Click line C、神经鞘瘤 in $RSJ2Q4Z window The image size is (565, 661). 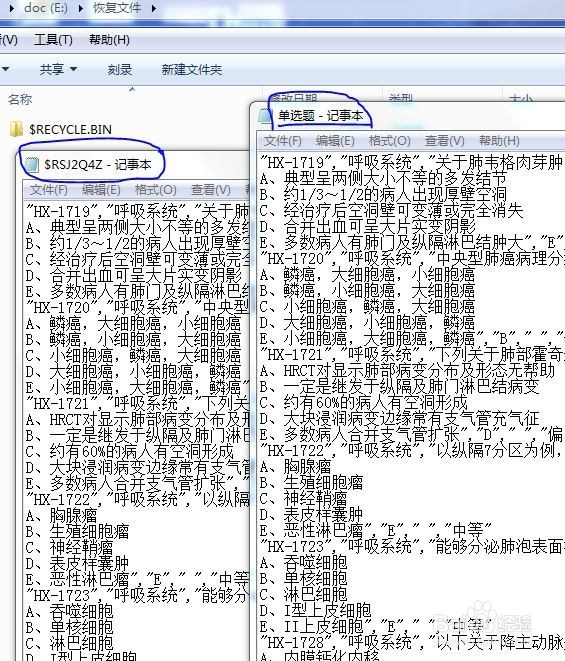(69, 548)
